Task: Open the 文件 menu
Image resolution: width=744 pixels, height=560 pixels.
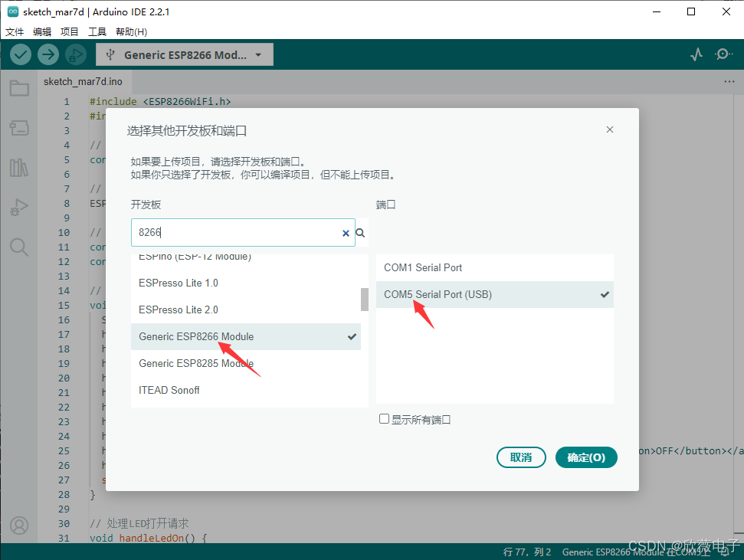Action: pos(15,32)
